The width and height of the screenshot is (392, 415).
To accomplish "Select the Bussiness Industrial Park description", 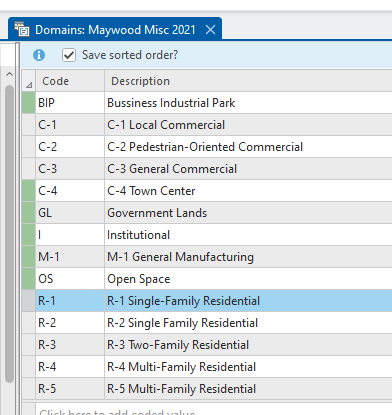I will 248,103.
